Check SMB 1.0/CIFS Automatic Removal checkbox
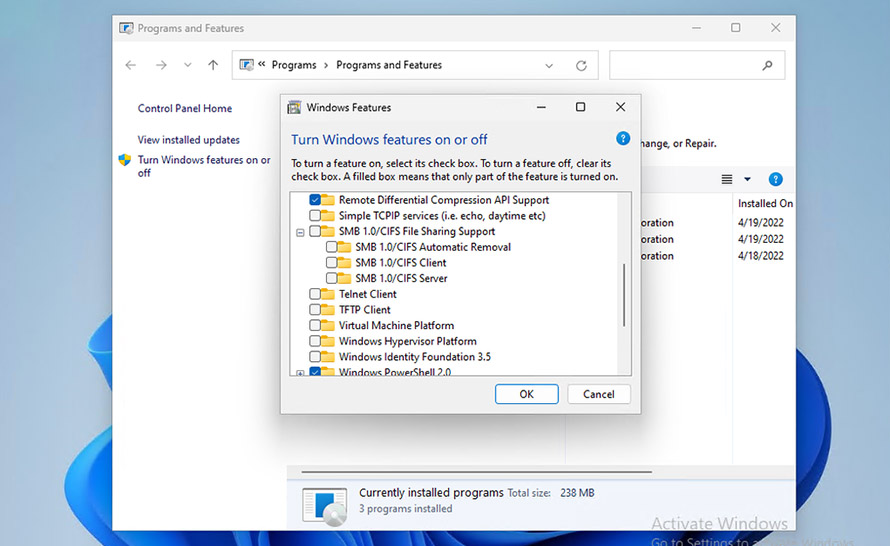 (331, 247)
